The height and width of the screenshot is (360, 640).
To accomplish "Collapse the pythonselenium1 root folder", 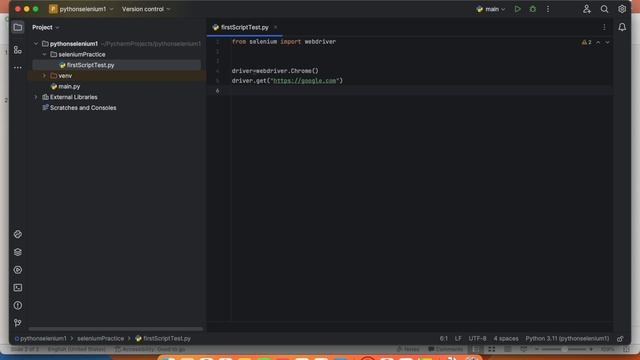I will (36, 44).
